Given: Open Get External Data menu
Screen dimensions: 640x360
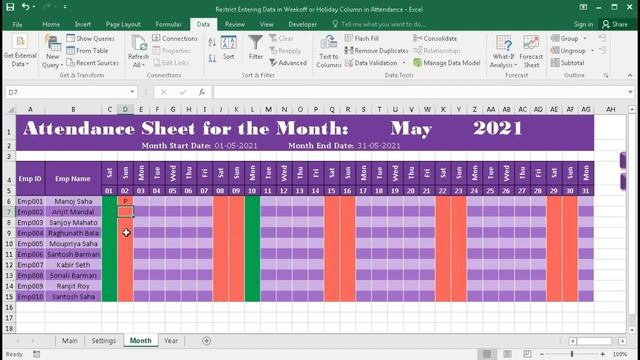Looking at the screenshot, I should (x=20, y=51).
